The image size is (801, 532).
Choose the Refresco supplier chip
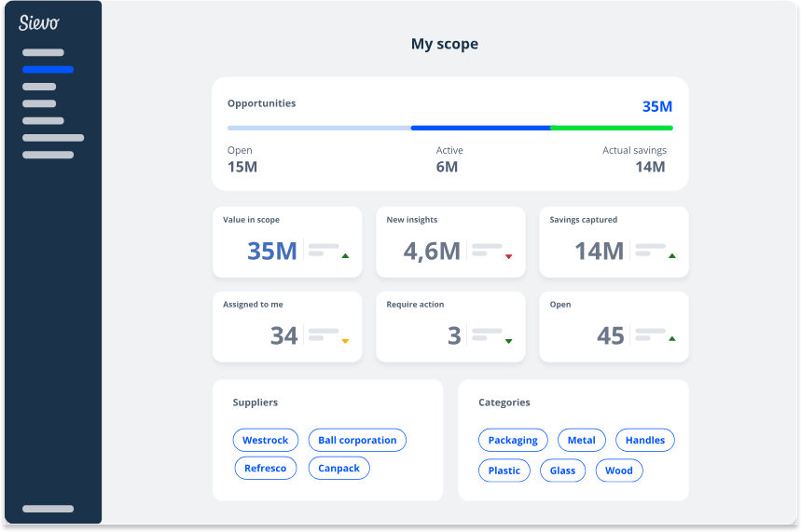click(x=265, y=469)
